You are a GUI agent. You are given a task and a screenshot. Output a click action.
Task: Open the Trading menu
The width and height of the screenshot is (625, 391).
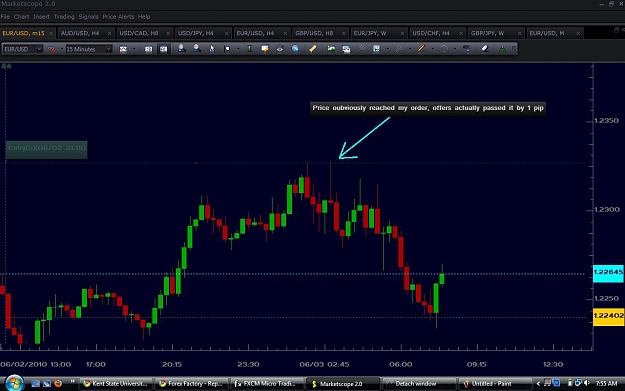[64, 17]
